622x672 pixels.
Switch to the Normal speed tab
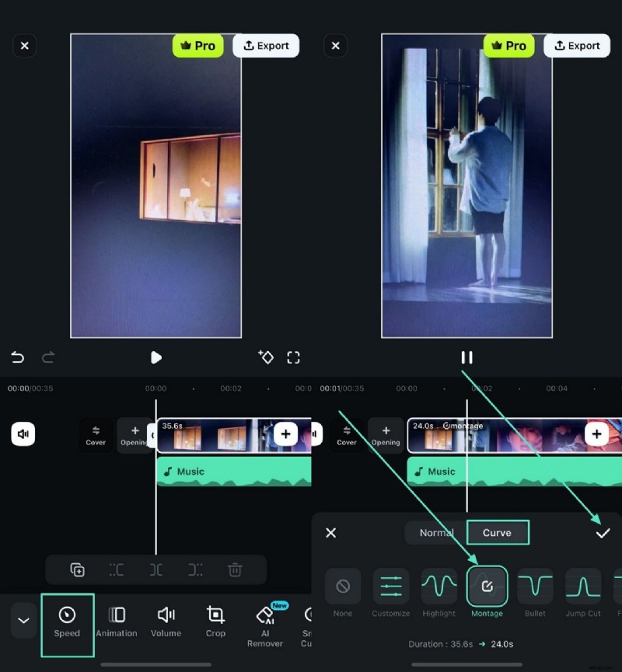(x=436, y=533)
